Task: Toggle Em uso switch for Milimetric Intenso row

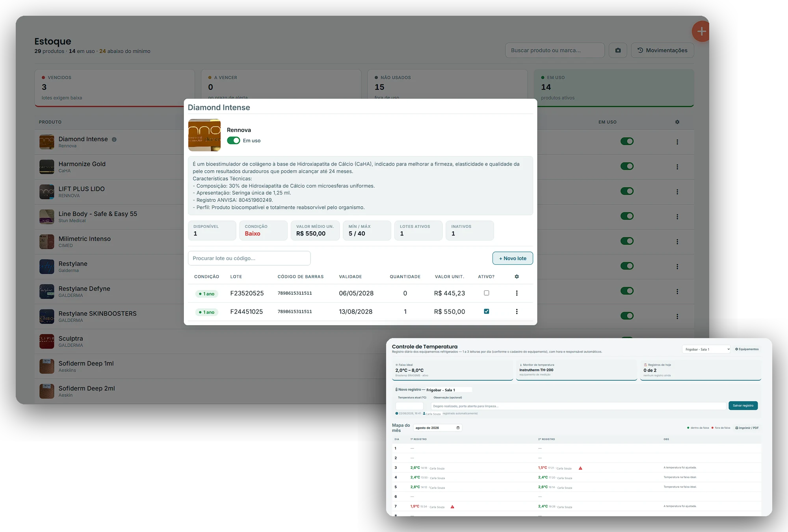Action: tap(627, 241)
